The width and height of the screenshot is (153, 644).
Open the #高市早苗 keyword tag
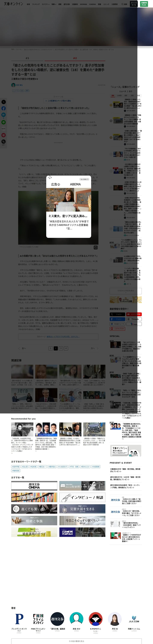(16, 467)
